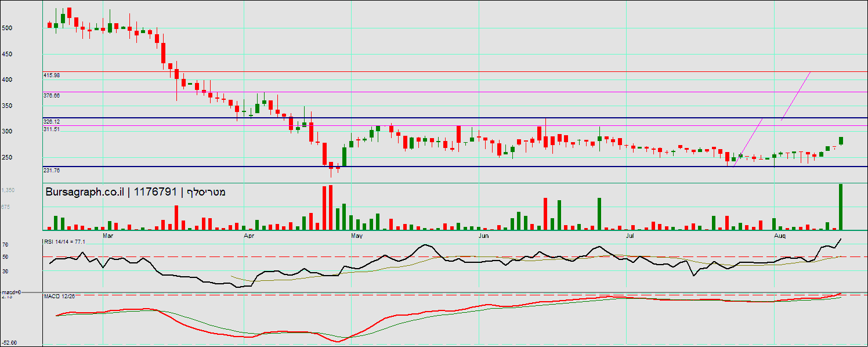Image resolution: width=868 pixels, height=347 pixels.
Task: Select the Apr date axis label
Action: 249,236
